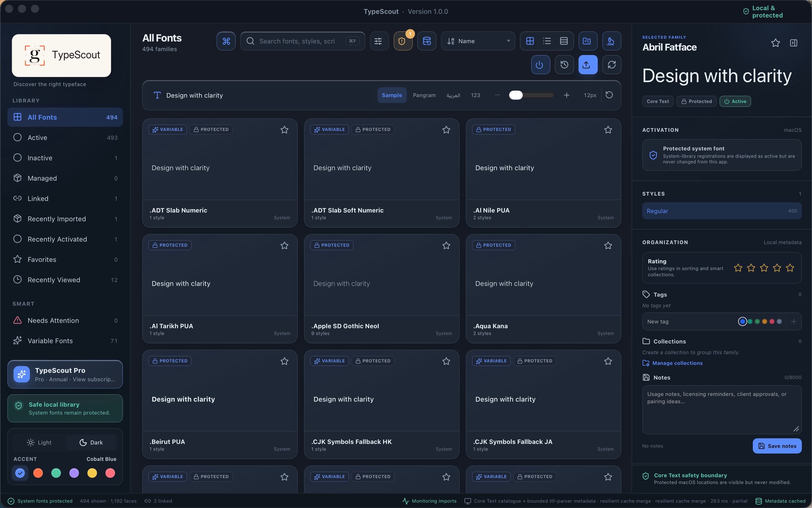Screen dimensions: 812x508
Task: Select the Pangram preview tab
Action: click(424, 95)
